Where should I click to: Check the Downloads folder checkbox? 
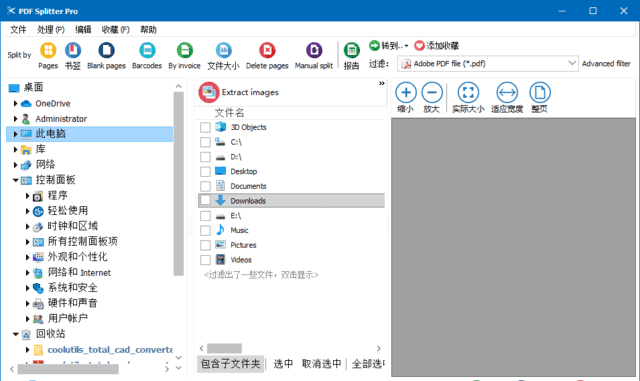coord(205,201)
